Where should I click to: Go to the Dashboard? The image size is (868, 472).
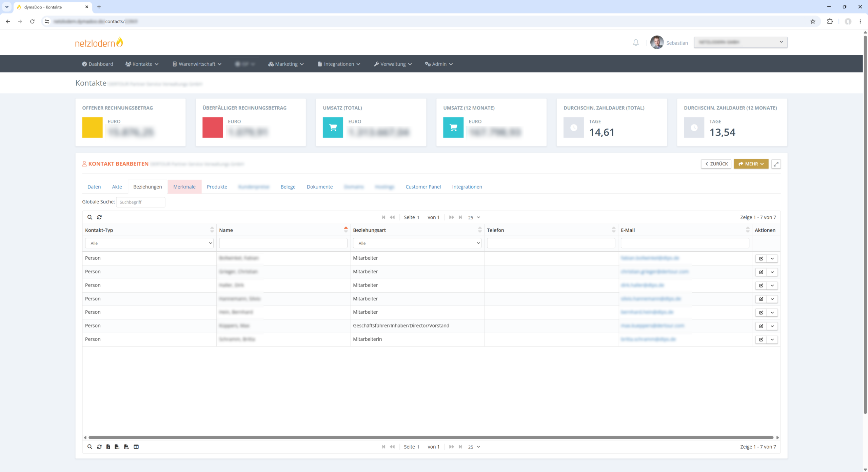pyautogui.click(x=98, y=64)
